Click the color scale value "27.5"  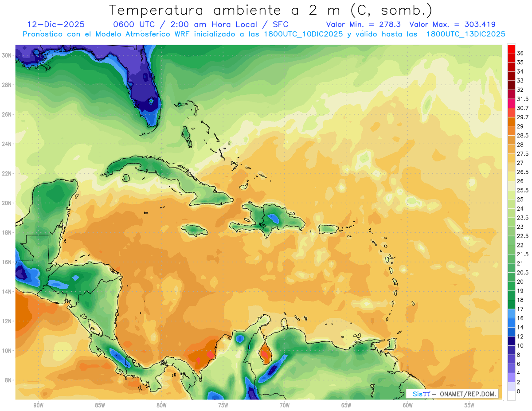523,154
